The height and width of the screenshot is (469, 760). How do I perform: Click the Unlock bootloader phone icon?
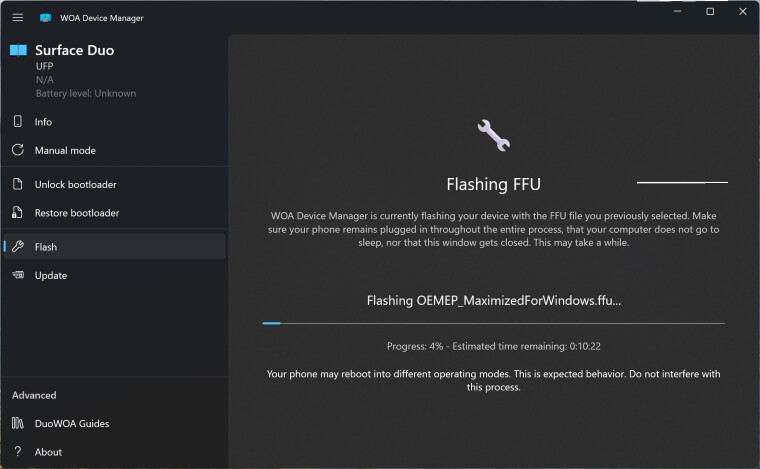pyautogui.click(x=17, y=184)
